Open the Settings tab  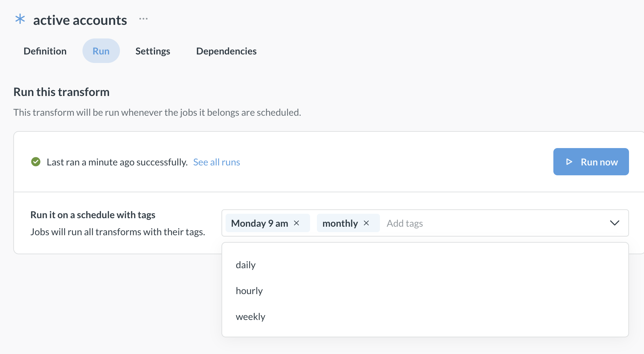click(153, 51)
